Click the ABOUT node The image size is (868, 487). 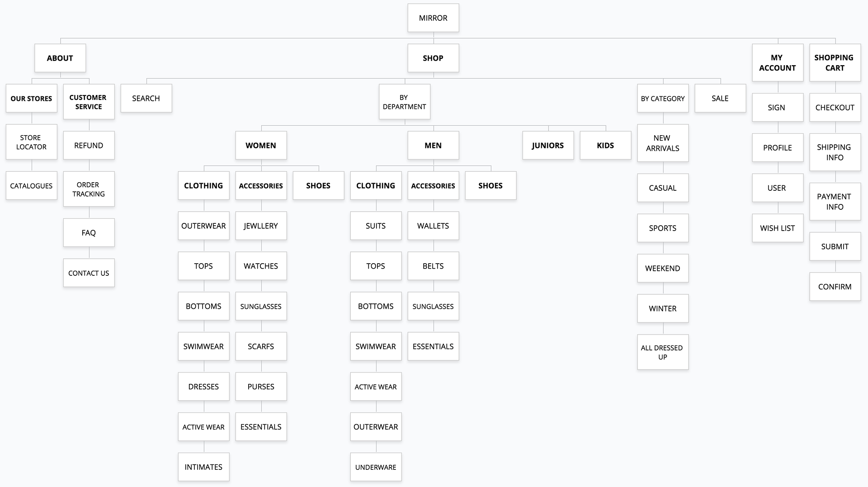point(60,58)
